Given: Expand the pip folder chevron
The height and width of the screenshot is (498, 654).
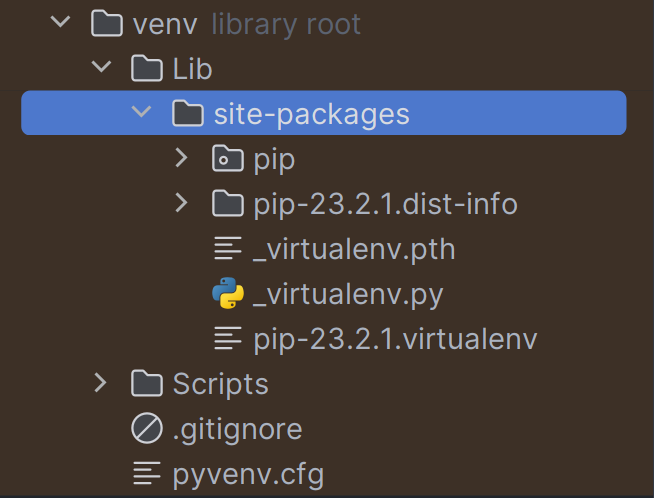Looking at the screenshot, I should pos(181,158).
